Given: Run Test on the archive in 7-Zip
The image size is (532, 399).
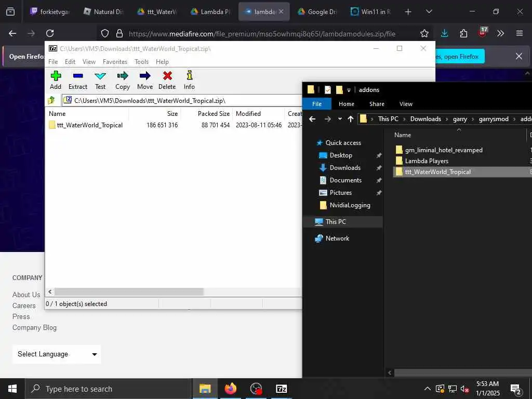Looking at the screenshot, I should [100, 80].
